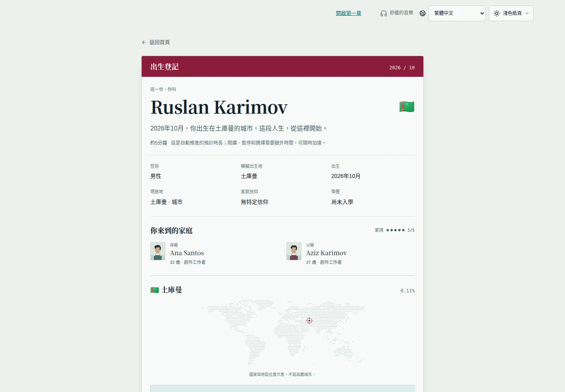
Task: Click the mother's name Ana Santos
Action: [187, 253]
